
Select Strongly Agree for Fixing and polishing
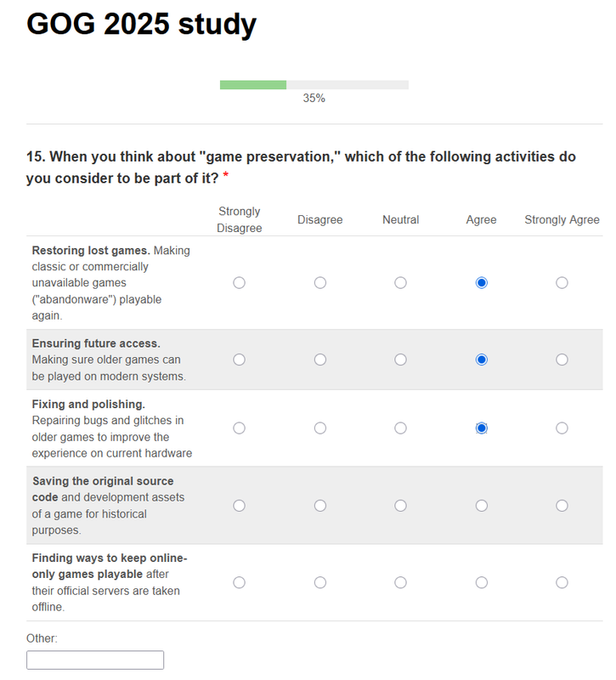pos(562,428)
